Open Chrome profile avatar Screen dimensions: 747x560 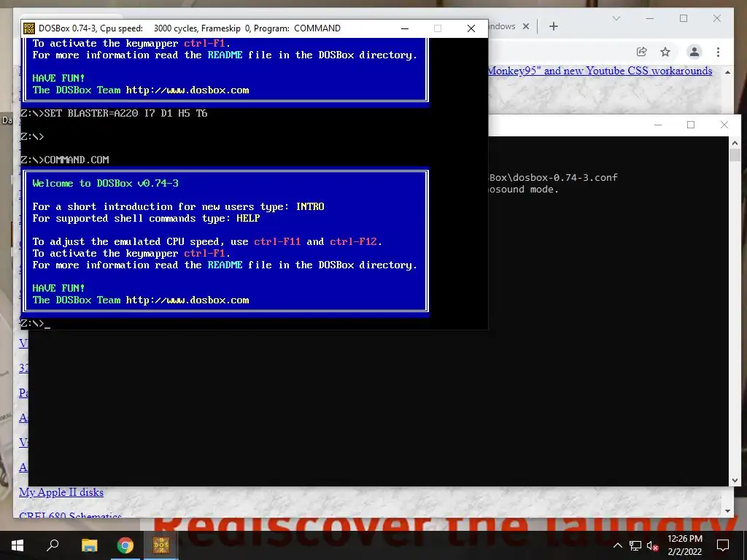click(x=694, y=52)
